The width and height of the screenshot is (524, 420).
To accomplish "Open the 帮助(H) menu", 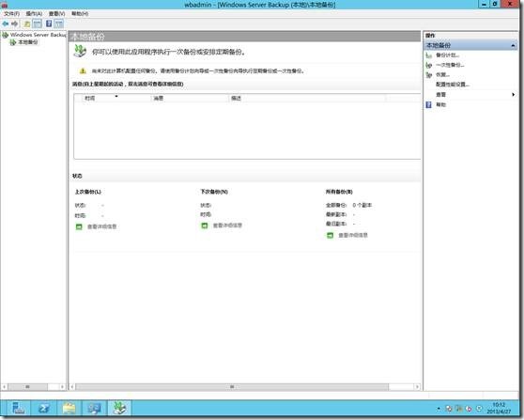I will click(x=80, y=14).
